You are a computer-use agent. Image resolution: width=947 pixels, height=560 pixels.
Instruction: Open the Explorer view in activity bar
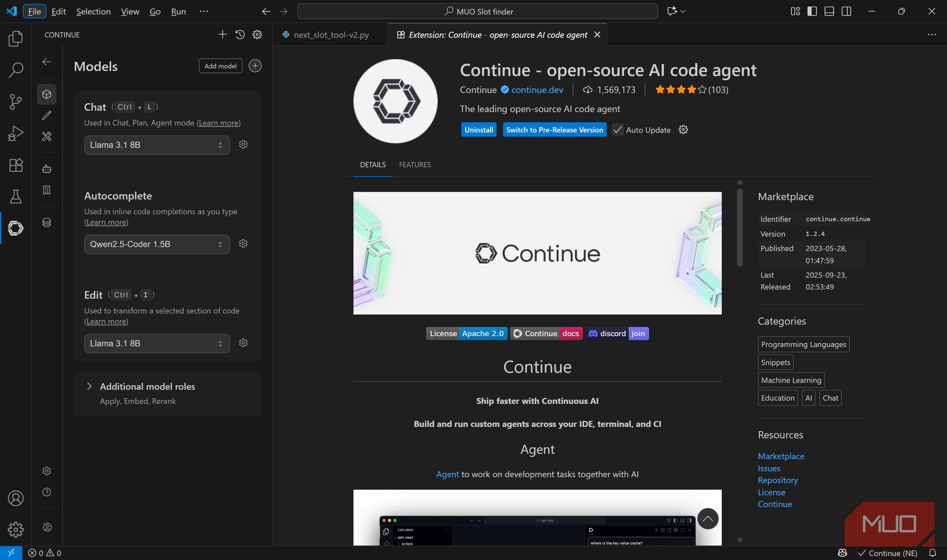point(15,38)
